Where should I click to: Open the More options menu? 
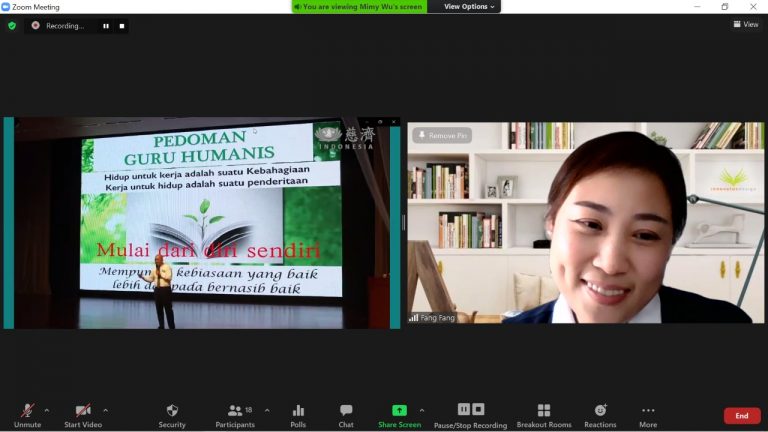tap(648, 414)
